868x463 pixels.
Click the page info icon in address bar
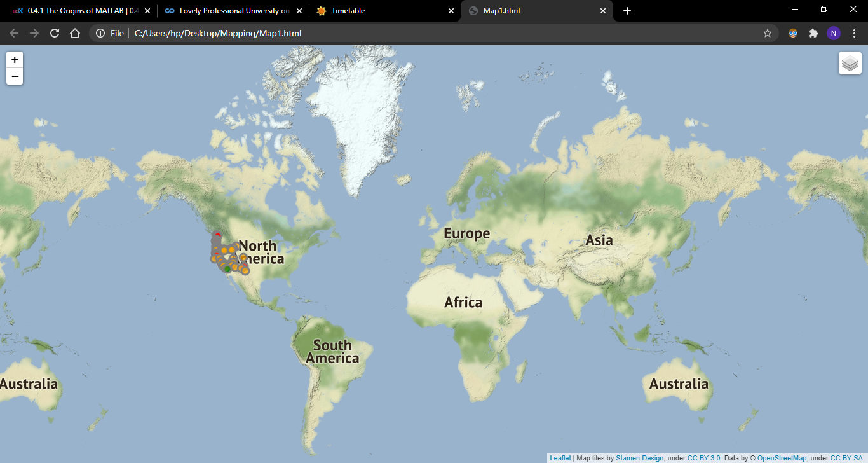click(x=100, y=32)
